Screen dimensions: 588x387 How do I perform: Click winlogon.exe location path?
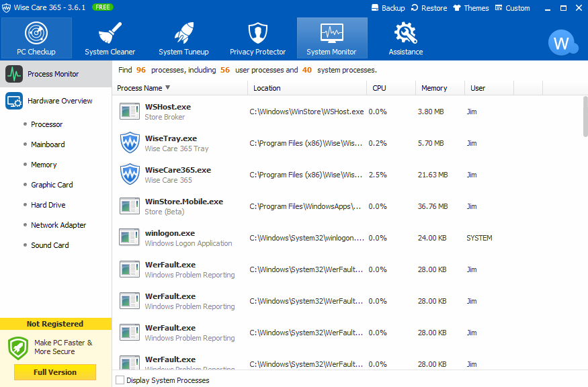tap(306, 238)
